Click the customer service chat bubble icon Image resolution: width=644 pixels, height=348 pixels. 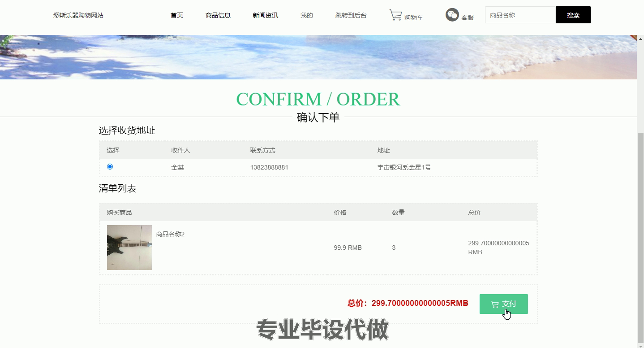(x=452, y=15)
